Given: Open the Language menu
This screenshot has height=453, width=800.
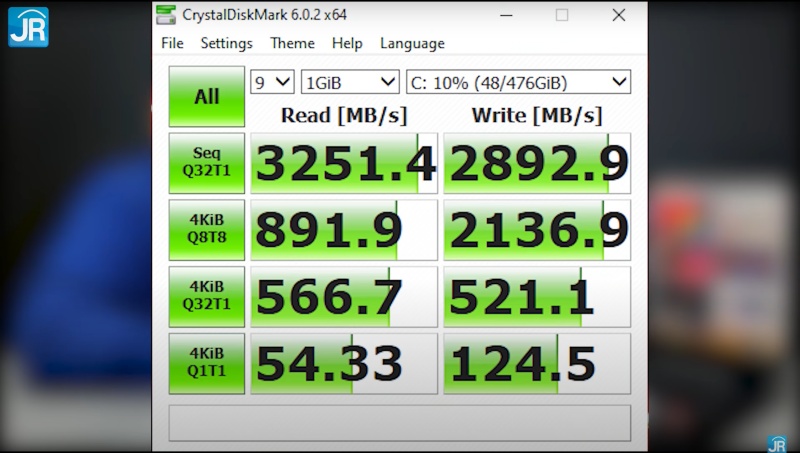Looking at the screenshot, I should pos(412,43).
